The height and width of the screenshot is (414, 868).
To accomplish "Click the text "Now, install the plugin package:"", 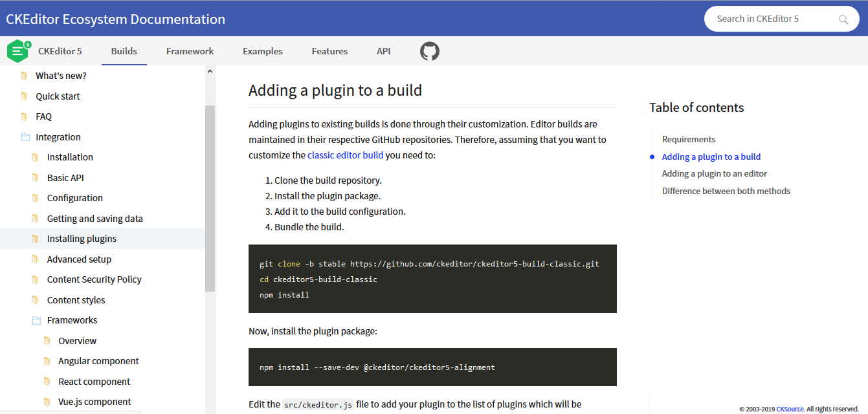I will [x=313, y=331].
